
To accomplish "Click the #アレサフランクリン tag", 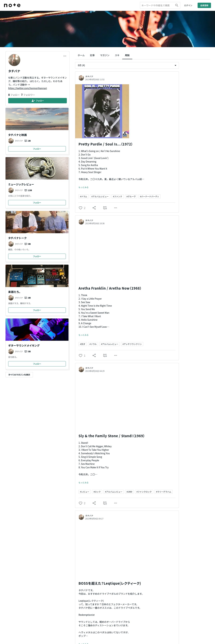I will (132, 344).
